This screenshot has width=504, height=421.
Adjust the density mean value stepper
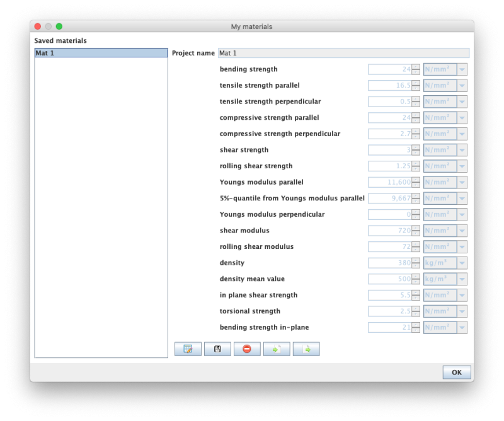point(416,279)
